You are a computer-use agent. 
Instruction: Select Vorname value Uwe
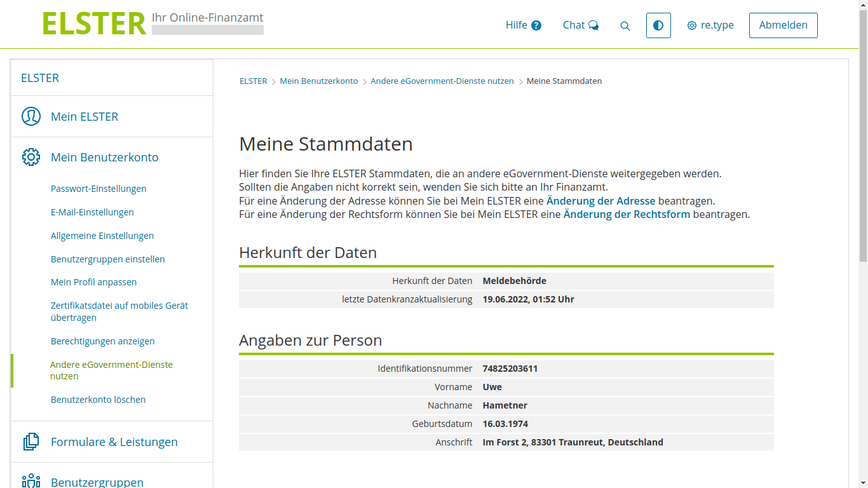[492, 387]
